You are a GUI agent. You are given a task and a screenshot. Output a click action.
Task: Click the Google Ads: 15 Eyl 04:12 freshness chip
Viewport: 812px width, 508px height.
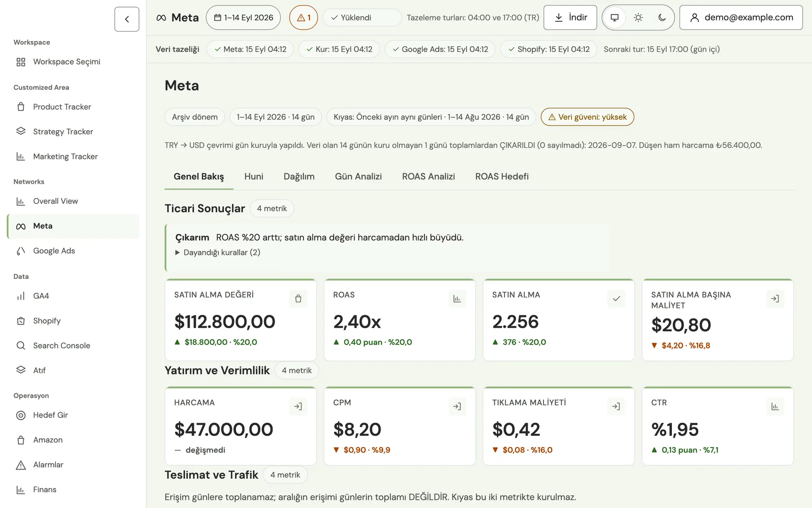point(440,49)
